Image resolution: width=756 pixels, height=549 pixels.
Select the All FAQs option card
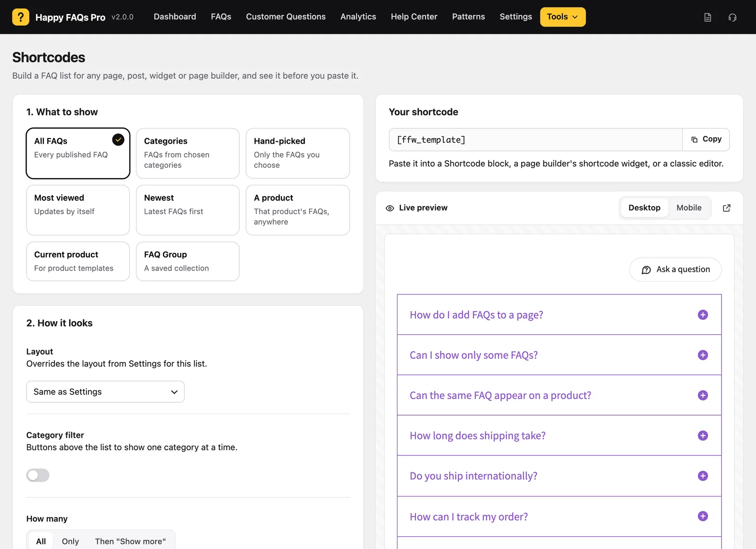78,153
